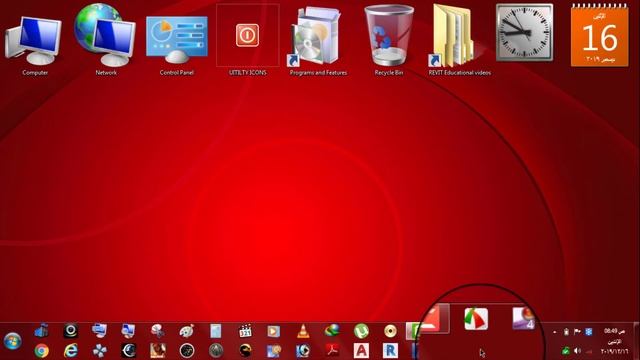Launch Internet Explorer from the taskbar
Image resolution: width=640 pixels, height=360 pixels.
71,351
